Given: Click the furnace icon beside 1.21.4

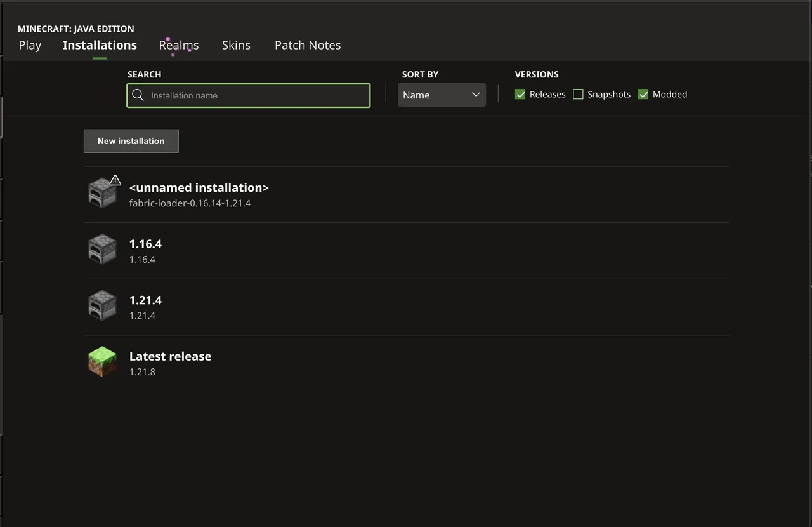Looking at the screenshot, I should (x=102, y=305).
